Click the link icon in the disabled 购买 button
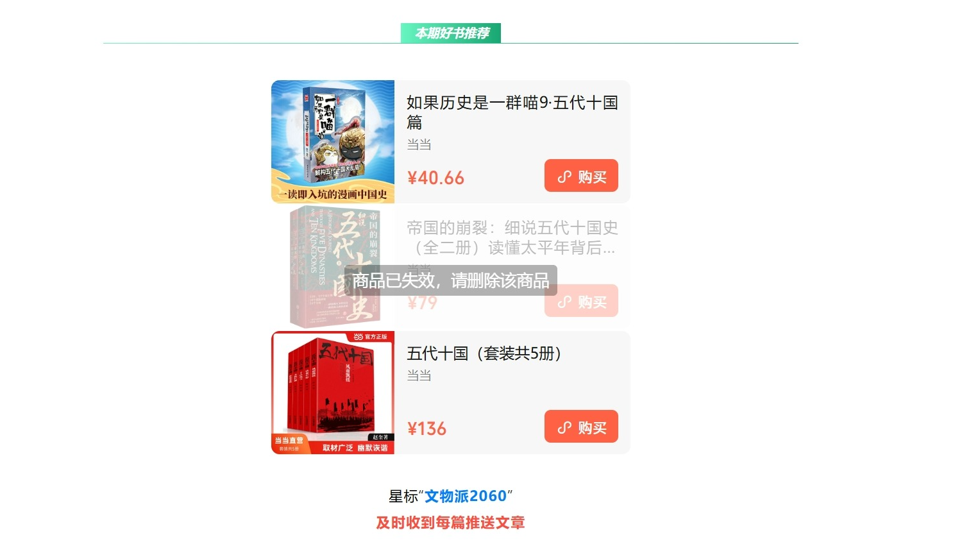Image resolution: width=980 pixels, height=553 pixels. [x=564, y=302]
